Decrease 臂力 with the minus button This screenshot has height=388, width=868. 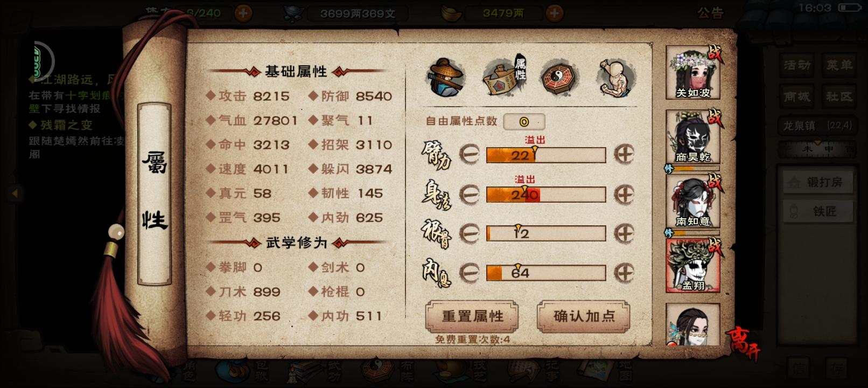coord(469,155)
